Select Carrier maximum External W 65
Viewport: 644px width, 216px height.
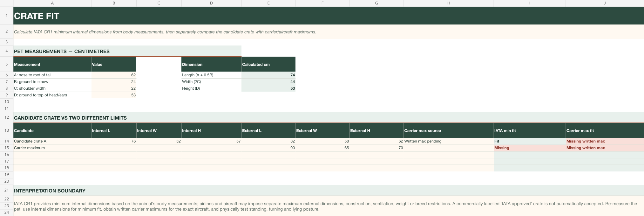[322, 148]
